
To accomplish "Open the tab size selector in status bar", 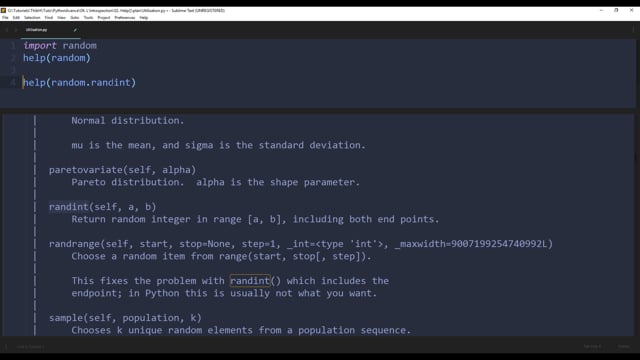I will pyautogui.click(x=592, y=347).
